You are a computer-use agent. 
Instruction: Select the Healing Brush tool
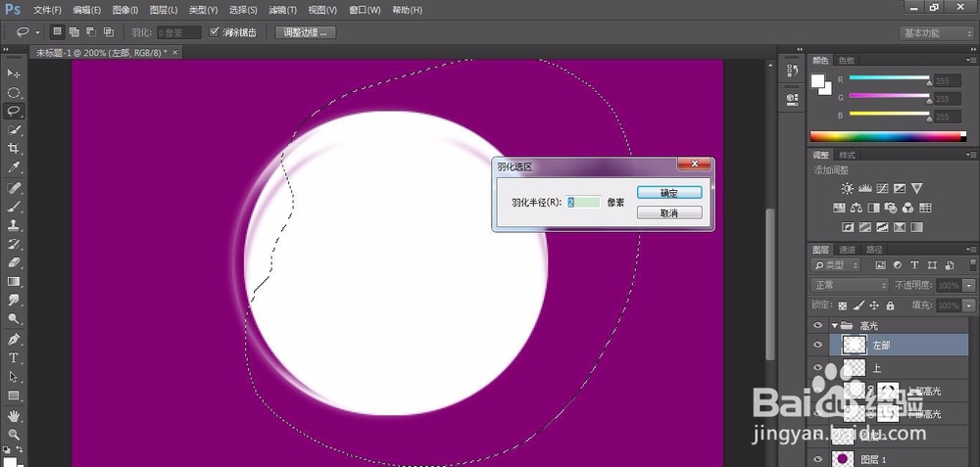coord(14,188)
